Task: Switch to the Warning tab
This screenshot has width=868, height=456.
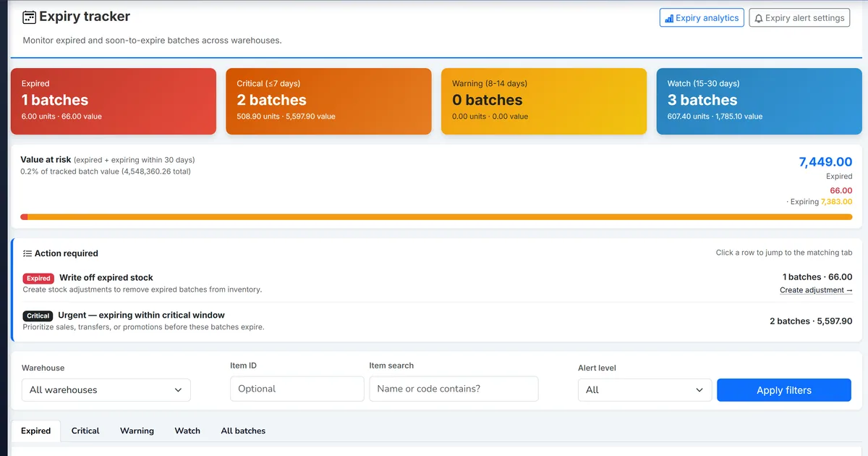Action: (137, 431)
